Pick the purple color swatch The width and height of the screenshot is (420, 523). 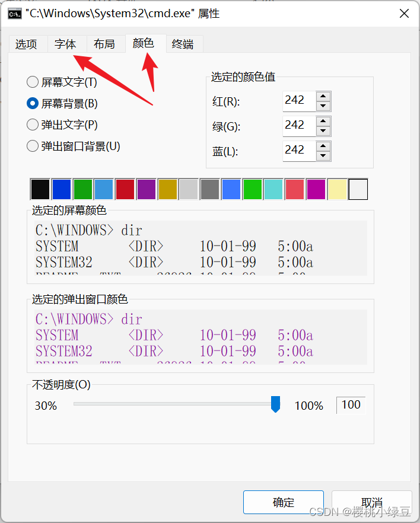[146, 189]
